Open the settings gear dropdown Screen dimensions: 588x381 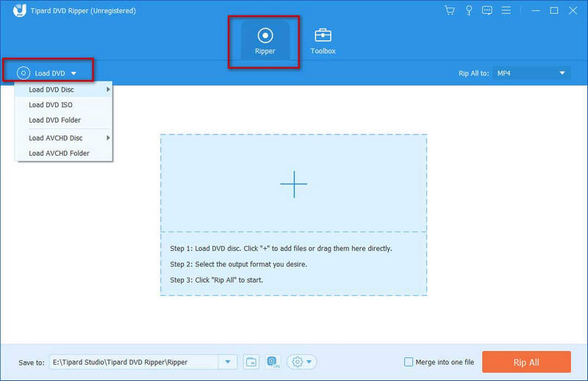pyautogui.click(x=302, y=362)
